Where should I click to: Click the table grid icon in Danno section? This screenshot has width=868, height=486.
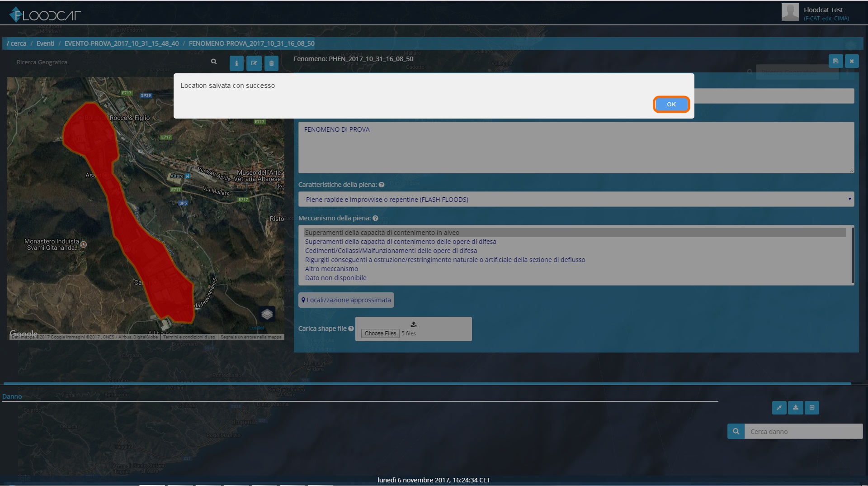812,408
